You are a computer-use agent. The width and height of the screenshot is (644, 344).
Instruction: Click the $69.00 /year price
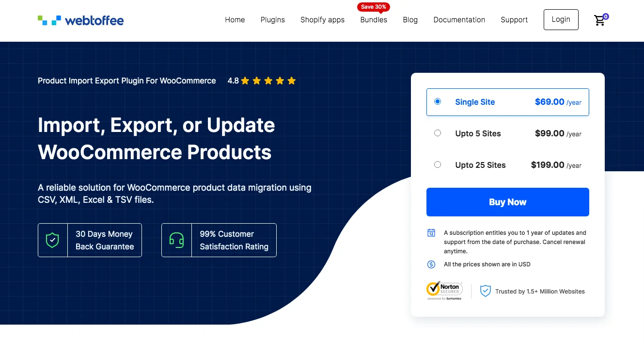click(x=558, y=102)
